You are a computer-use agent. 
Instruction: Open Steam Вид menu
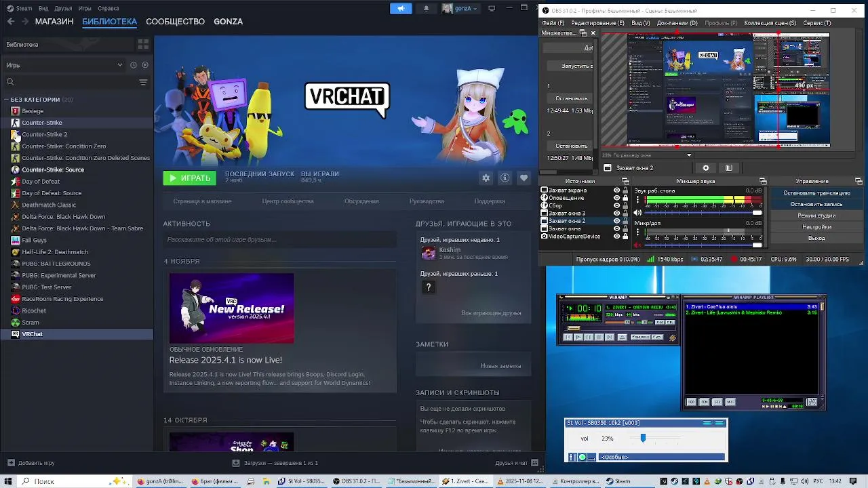pos(43,8)
